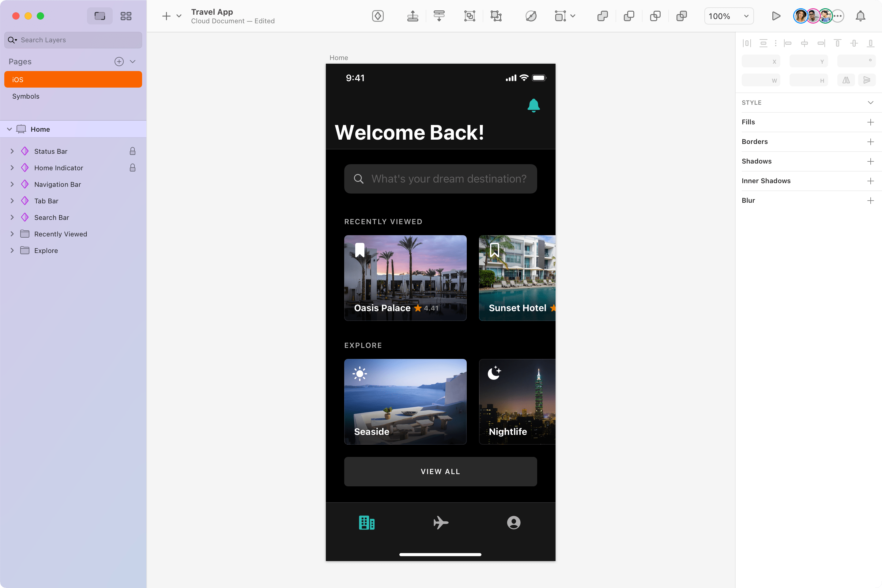The width and height of the screenshot is (882, 588).
Task: Click the Search Layers field
Action: (73, 40)
